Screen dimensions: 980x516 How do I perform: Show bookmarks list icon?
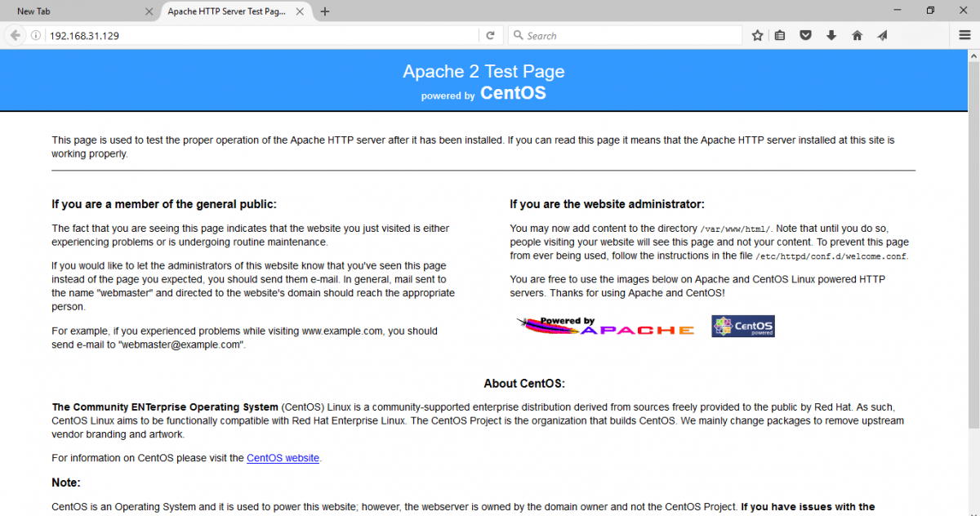(x=780, y=36)
